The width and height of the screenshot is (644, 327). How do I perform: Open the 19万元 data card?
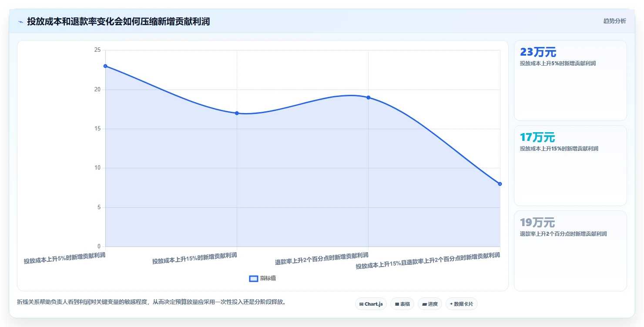point(570,251)
